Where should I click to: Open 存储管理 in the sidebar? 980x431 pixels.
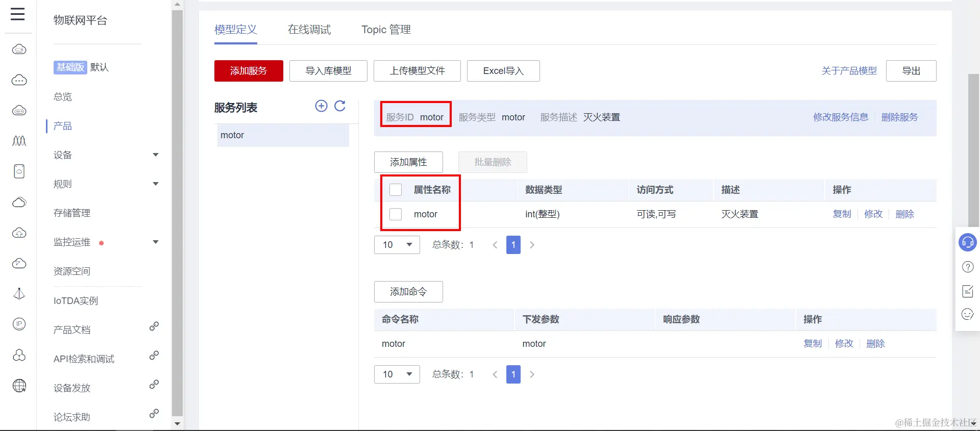(x=72, y=213)
